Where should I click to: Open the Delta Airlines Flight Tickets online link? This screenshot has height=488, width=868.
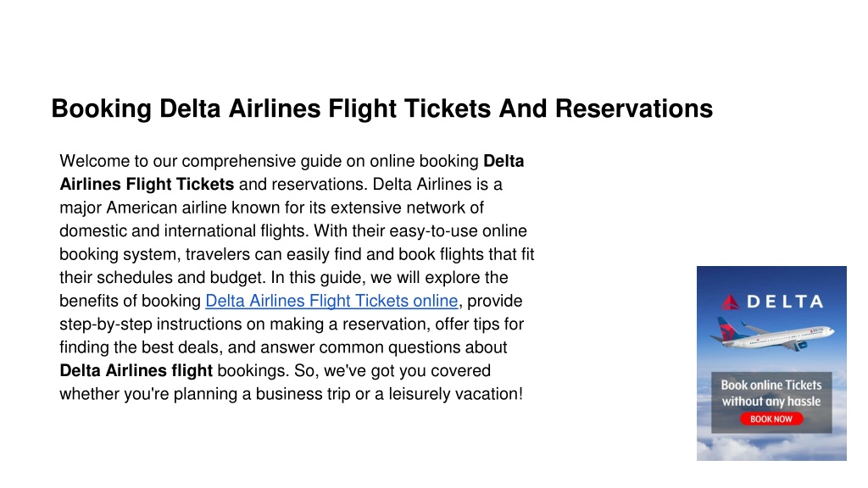[331, 301]
